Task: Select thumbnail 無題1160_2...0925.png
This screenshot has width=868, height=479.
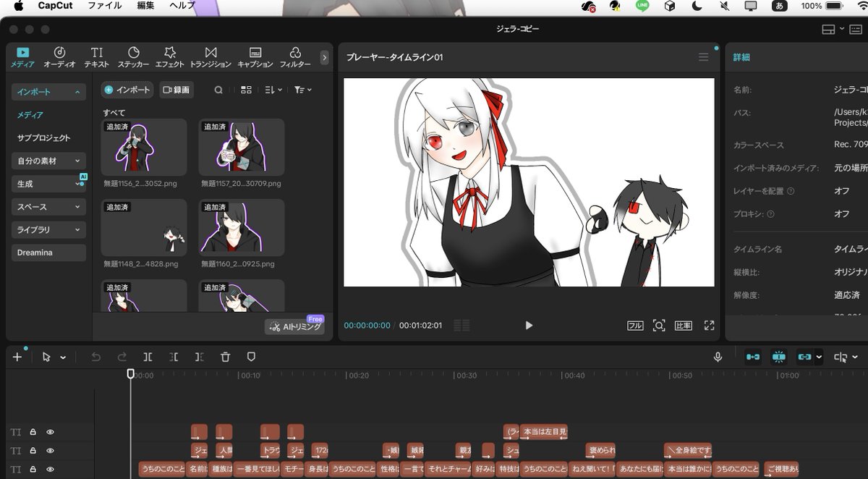Action: (242, 228)
